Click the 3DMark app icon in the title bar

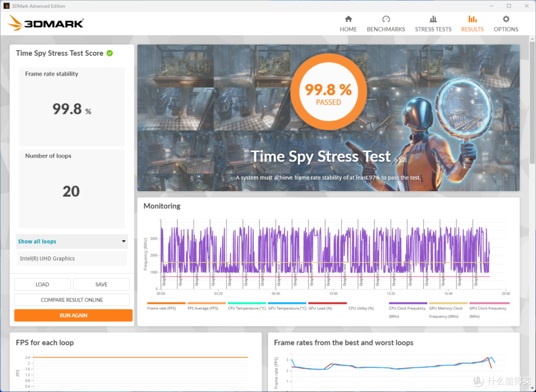pyautogui.click(x=6, y=6)
